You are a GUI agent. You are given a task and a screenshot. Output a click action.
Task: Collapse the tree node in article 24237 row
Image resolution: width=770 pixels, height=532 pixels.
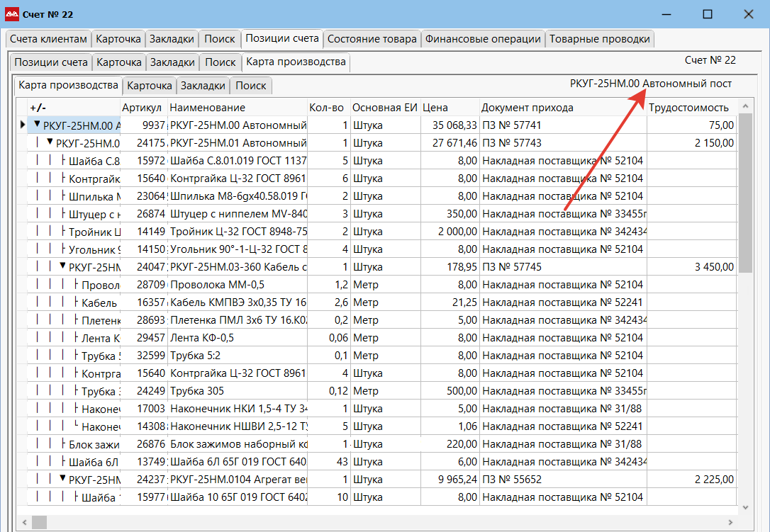[x=62, y=480]
